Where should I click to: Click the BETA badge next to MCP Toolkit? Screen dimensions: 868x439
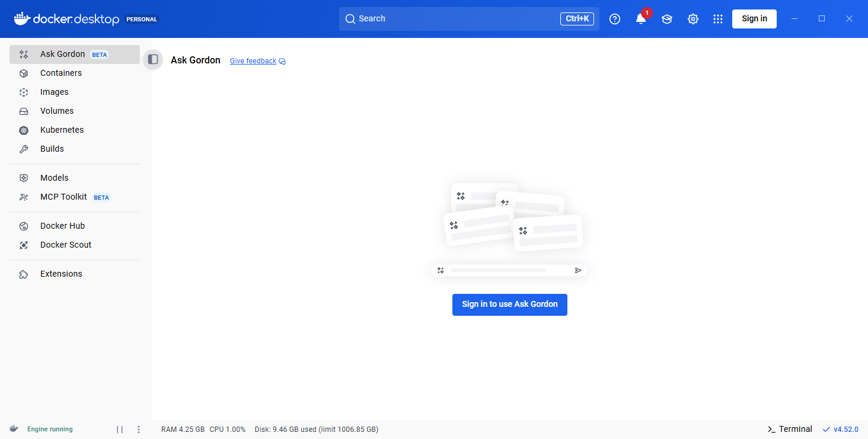point(101,198)
